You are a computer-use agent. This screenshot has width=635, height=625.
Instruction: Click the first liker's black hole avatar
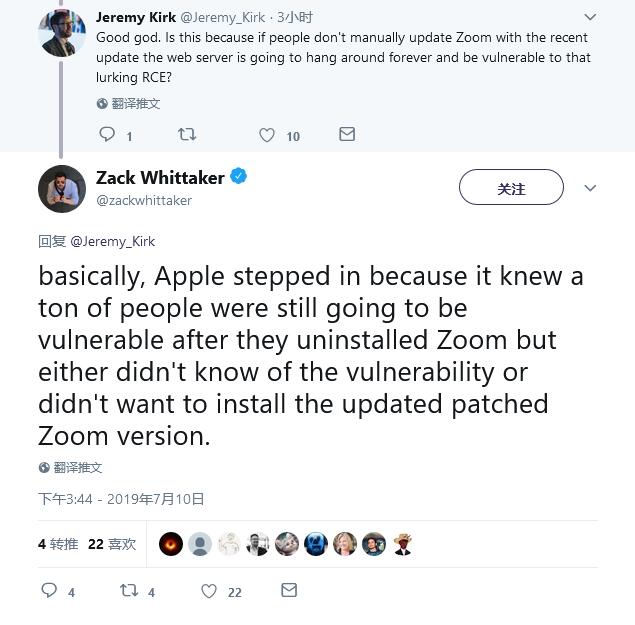171,544
